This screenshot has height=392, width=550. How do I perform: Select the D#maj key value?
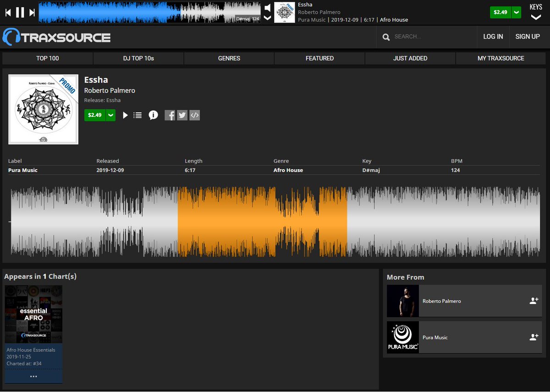pos(371,170)
